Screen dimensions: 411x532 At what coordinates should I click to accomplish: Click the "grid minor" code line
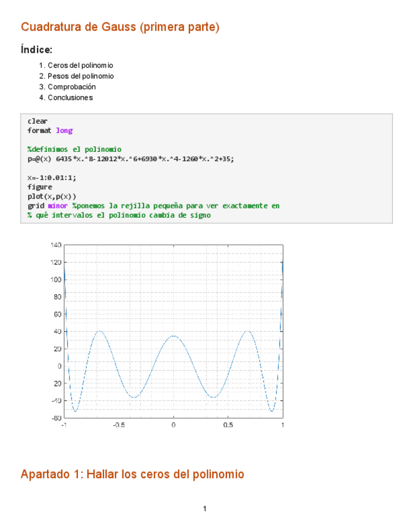(153, 206)
